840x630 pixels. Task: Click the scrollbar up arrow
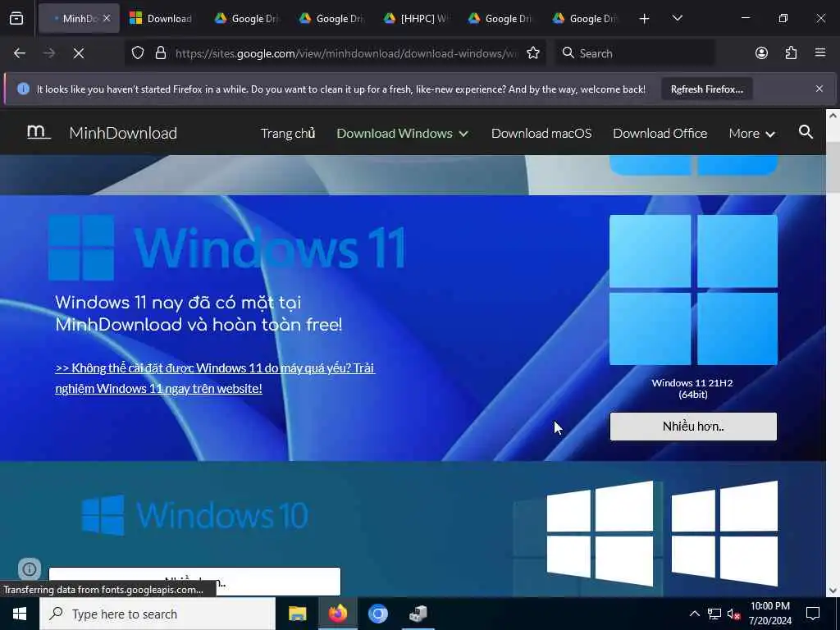click(833, 116)
